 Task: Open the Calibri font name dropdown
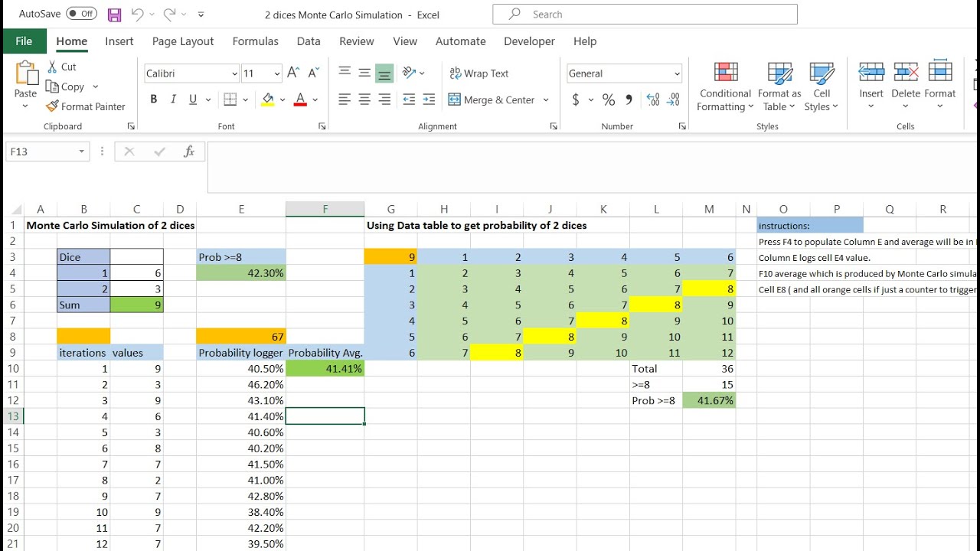pos(234,73)
